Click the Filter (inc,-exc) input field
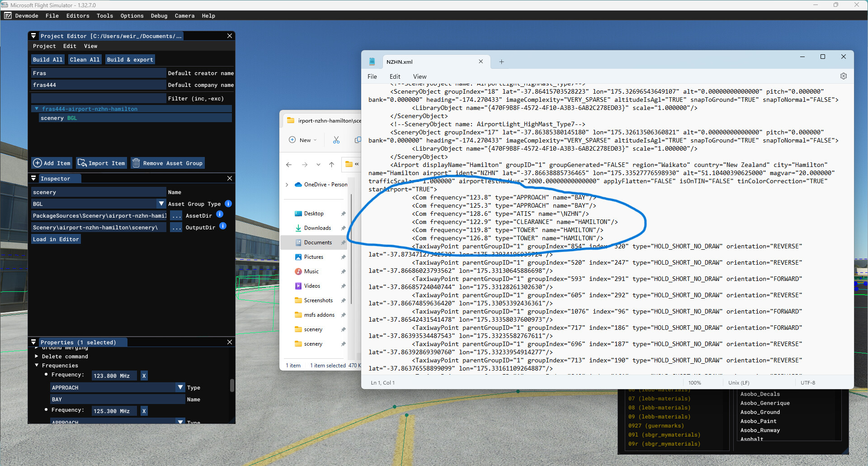Viewport: 868px width, 466px height. point(99,98)
